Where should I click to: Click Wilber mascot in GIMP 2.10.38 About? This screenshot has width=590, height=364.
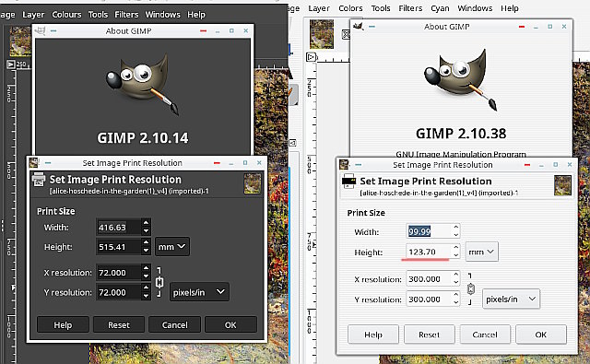pos(461,79)
